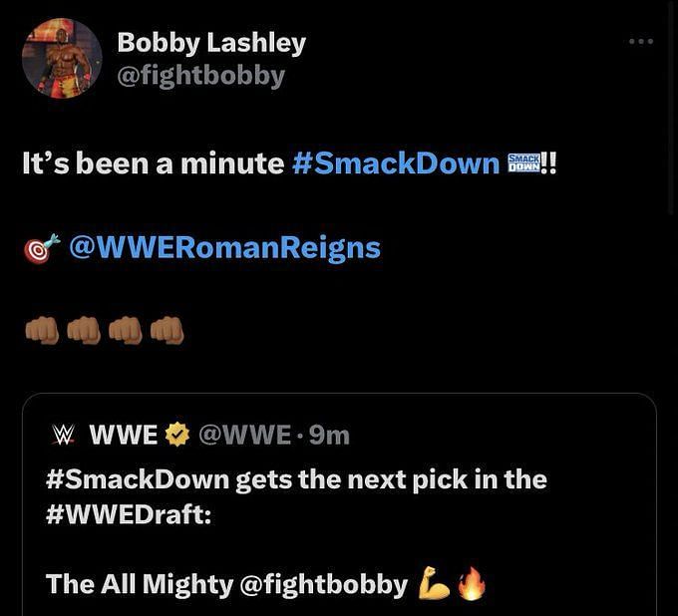
Task: Click the gold verified badge beside WWE
Action: pyautogui.click(x=177, y=435)
